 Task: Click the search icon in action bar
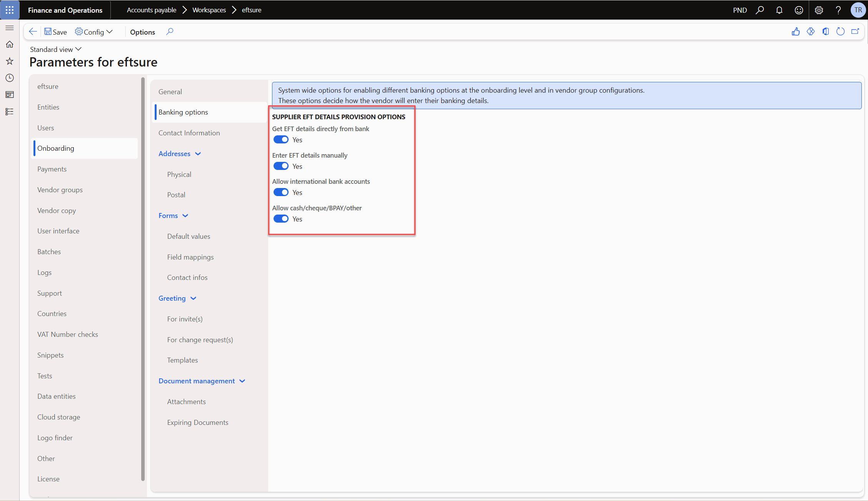[170, 32]
